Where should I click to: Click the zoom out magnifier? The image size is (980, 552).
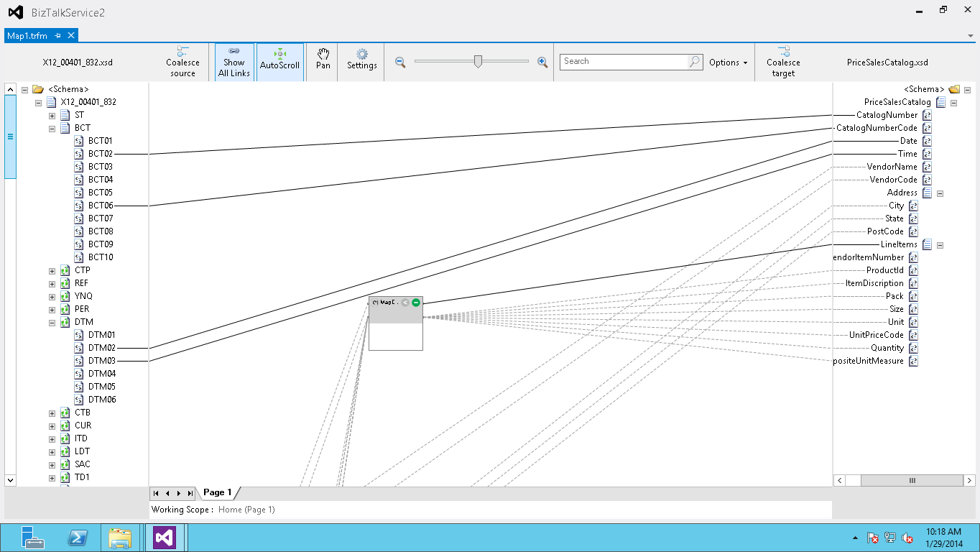tap(400, 63)
